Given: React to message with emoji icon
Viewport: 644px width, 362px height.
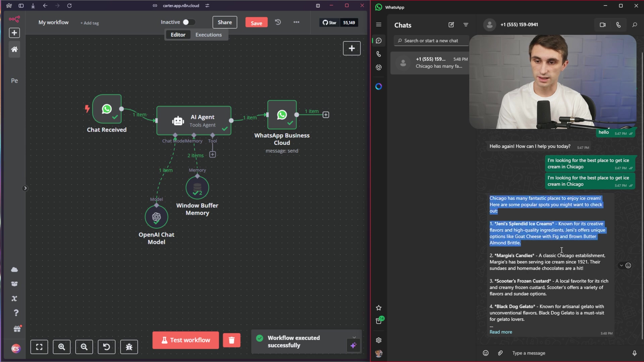Looking at the screenshot, I should click(628, 265).
